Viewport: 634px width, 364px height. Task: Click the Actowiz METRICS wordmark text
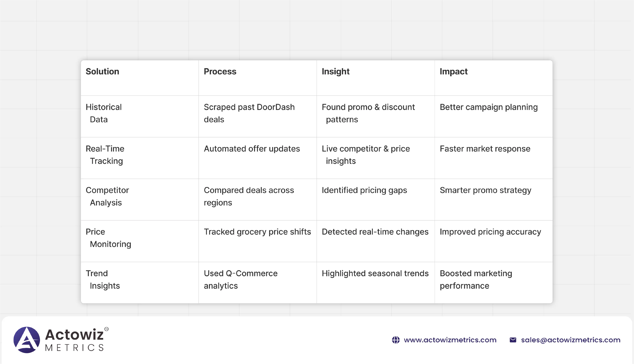(x=74, y=340)
